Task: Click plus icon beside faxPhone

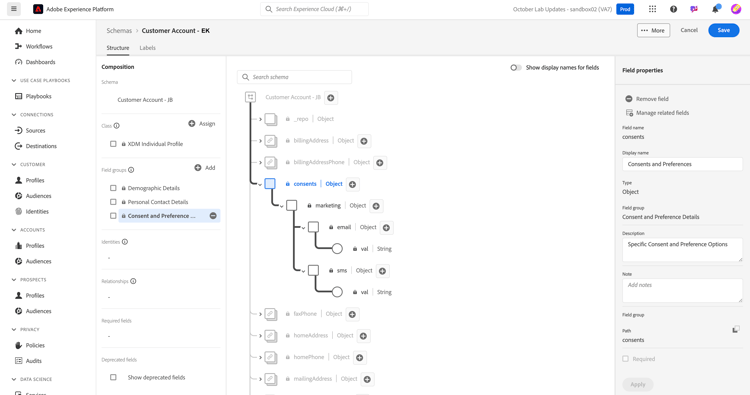Action: point(352,314)
